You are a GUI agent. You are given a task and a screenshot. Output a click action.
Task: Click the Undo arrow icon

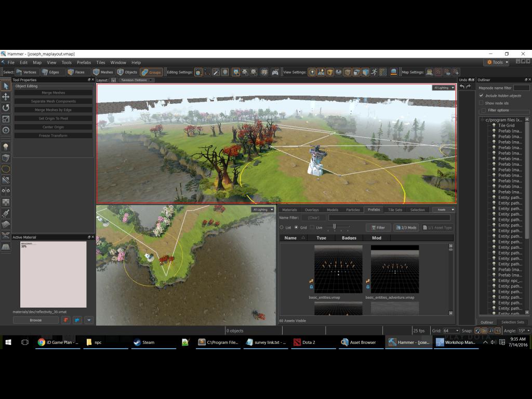coord(462,87)
